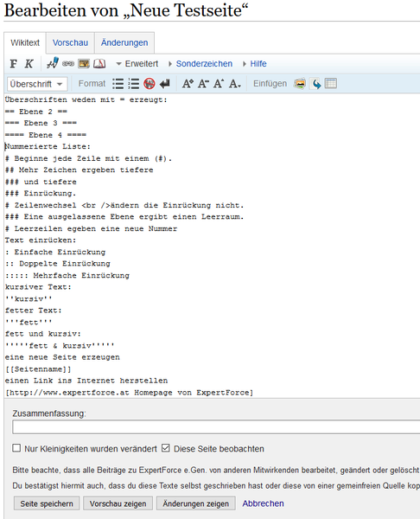Click the line '=== Ebene 3 ==='

[x=41, y=123]
